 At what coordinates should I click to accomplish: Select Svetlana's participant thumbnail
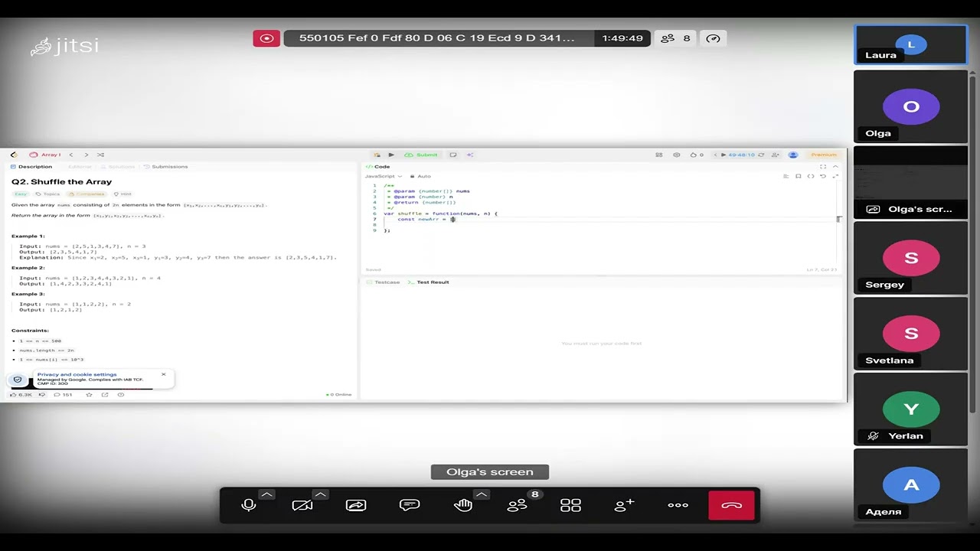coord(911,334)
